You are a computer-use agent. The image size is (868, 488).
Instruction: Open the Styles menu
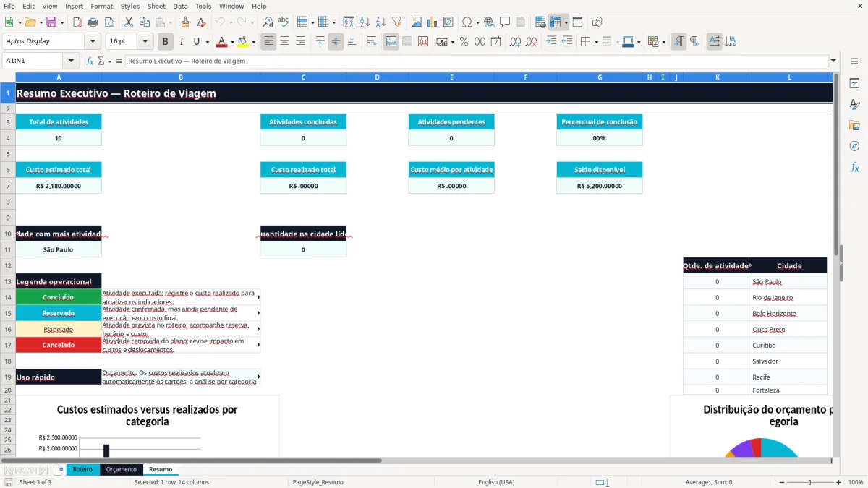click(130, 6)
